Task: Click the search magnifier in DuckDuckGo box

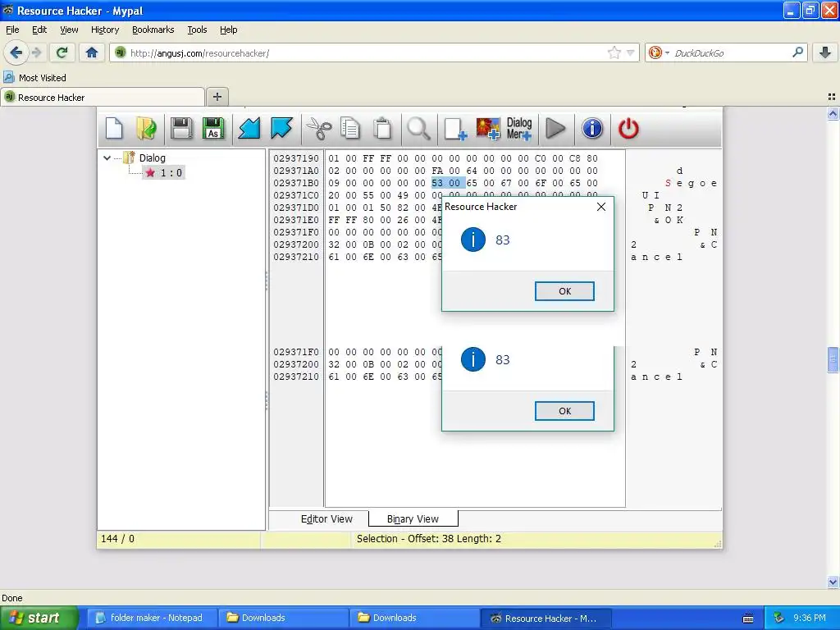Action: [797, 52]
